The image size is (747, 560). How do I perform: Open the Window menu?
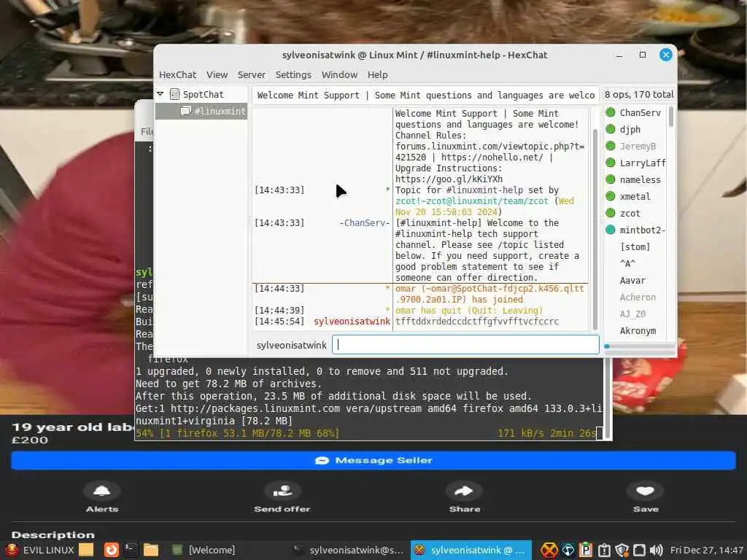pyautogui.click(x=339, y=75)
